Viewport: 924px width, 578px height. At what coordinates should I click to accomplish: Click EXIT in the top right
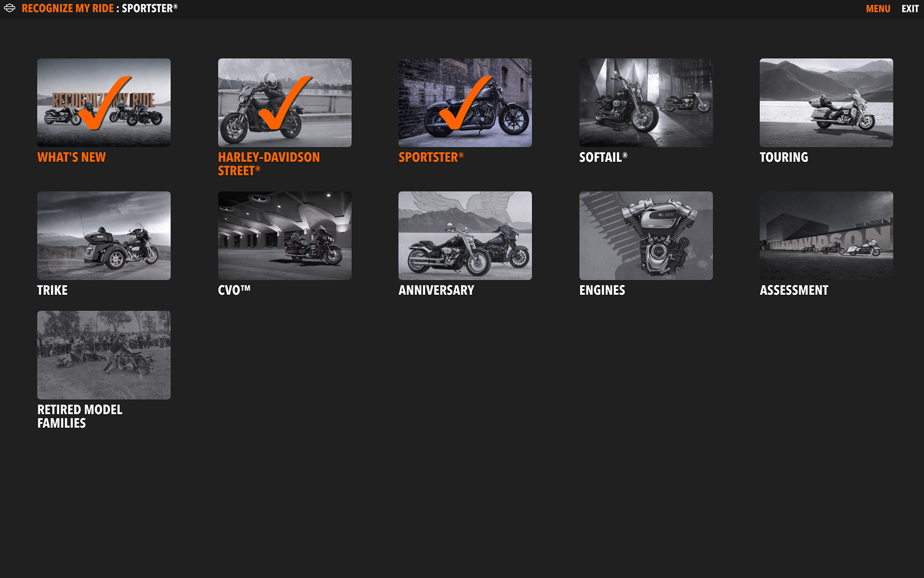tap(910, 9)
